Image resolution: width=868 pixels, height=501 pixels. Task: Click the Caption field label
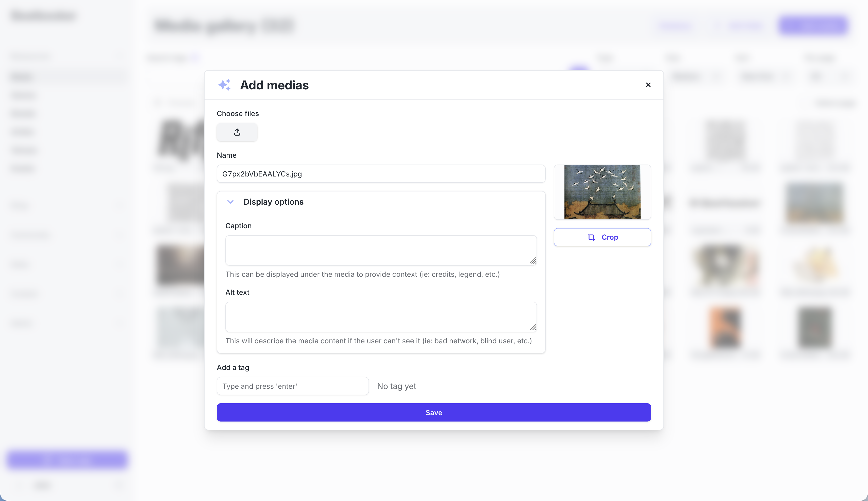pos(238,226)
